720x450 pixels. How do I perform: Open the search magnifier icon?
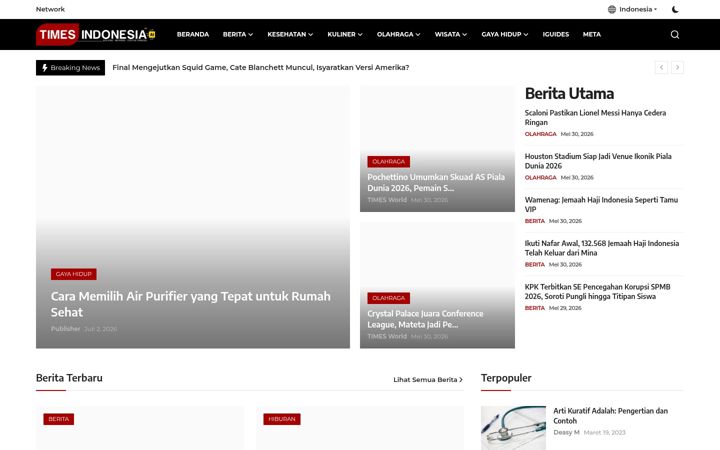675,34
